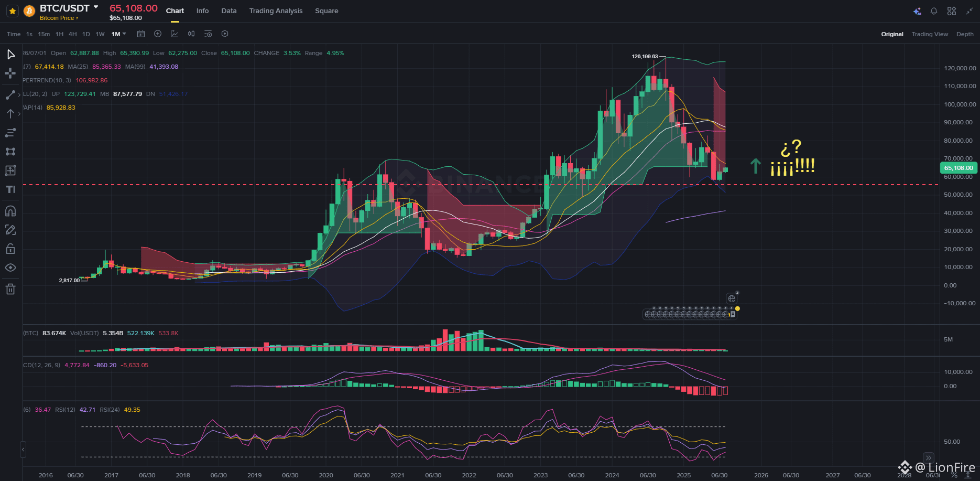Open the technical indicators icon

(x=175, y=34)
